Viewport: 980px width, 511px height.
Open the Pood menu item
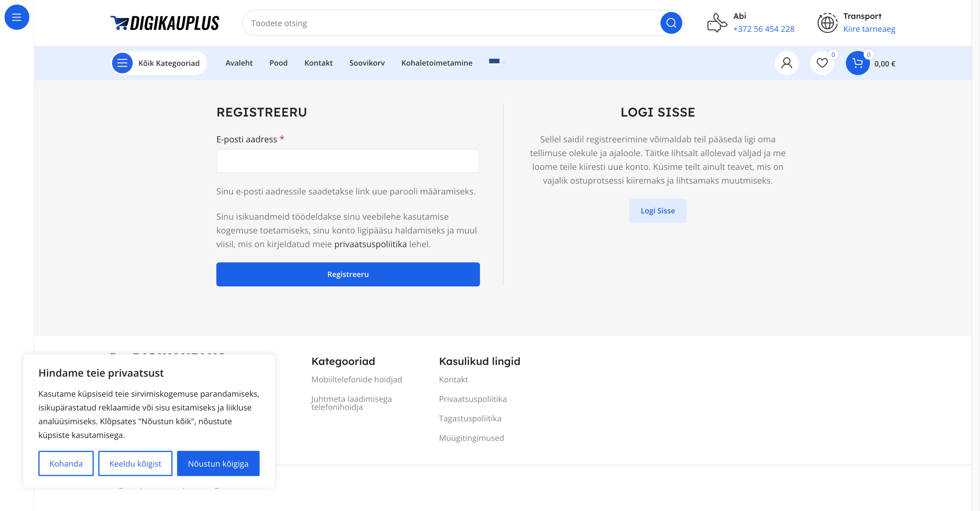click(279, 63)
